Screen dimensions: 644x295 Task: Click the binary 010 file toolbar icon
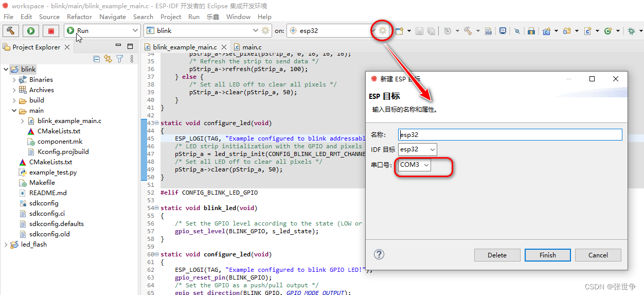(x=489, y=31)
